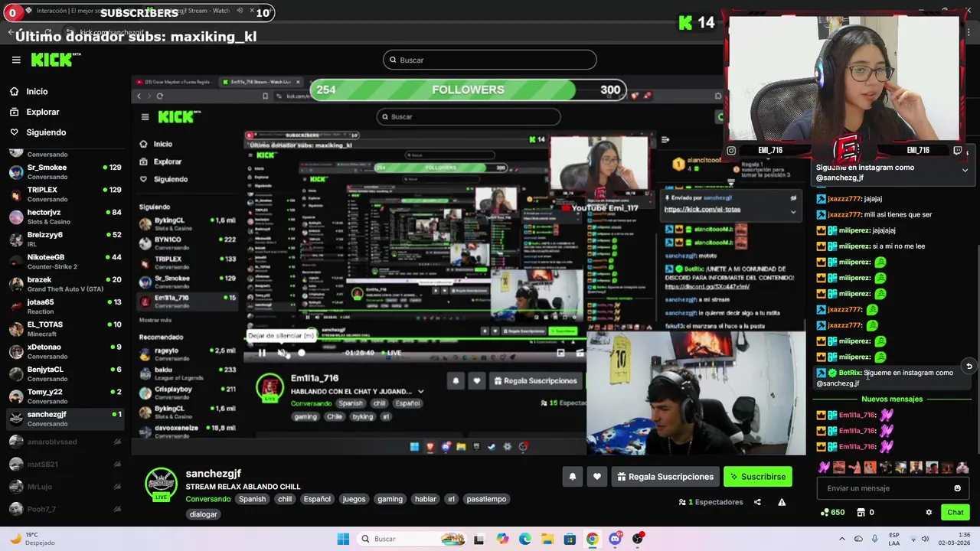Select the dialogar tag
This screenshot has width=980, height=551.
click(203, 514)
